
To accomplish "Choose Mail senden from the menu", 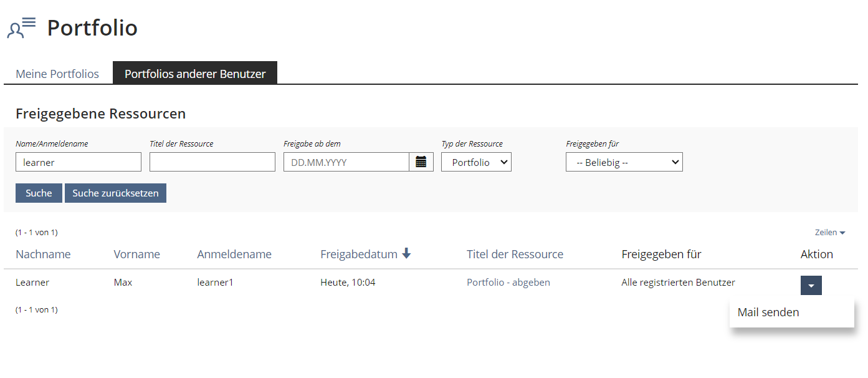I will click(x=768, y=313).
